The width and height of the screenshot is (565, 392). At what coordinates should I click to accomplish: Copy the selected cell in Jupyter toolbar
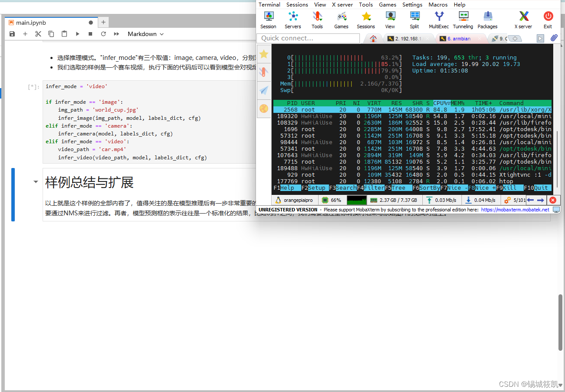point(51,34)
